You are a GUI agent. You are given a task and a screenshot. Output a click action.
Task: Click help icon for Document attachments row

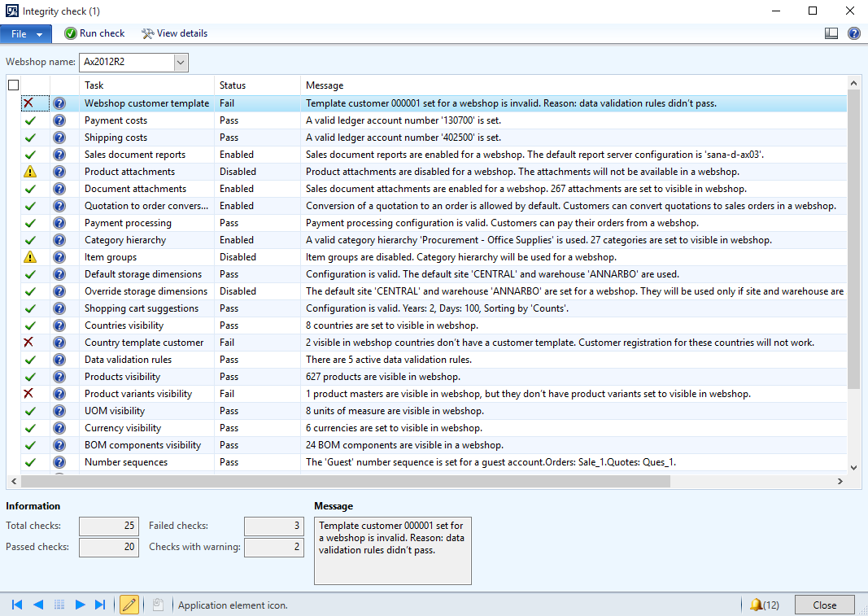(x=59, y=189)
